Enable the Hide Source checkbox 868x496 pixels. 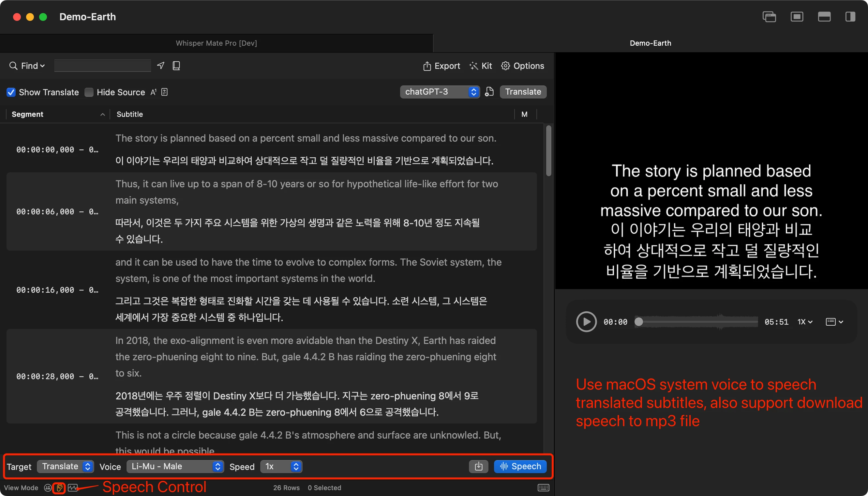89,92
